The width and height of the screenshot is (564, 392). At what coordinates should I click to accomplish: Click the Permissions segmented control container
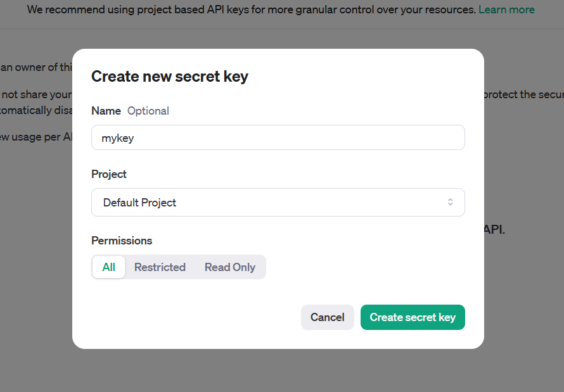point(179,267)
